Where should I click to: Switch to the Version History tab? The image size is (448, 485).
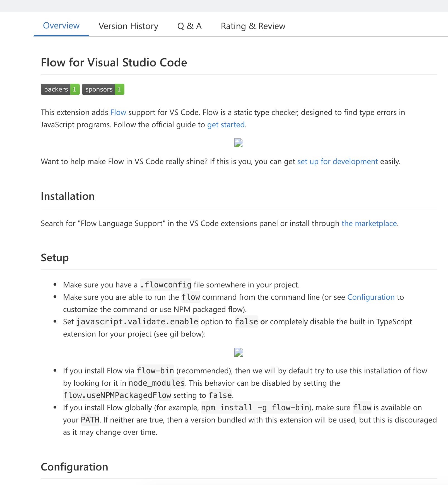click(x=128, y=26)
